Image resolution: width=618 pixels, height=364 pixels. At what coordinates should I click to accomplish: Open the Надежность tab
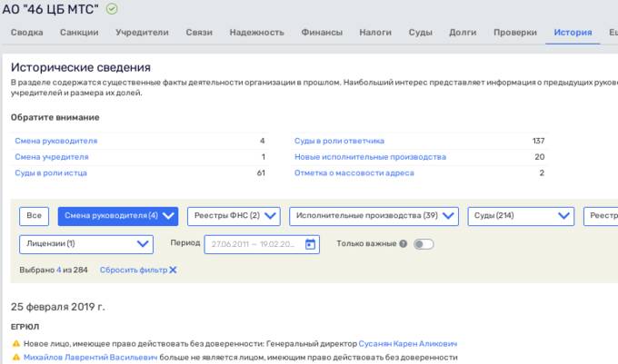[x=256, y=33]
